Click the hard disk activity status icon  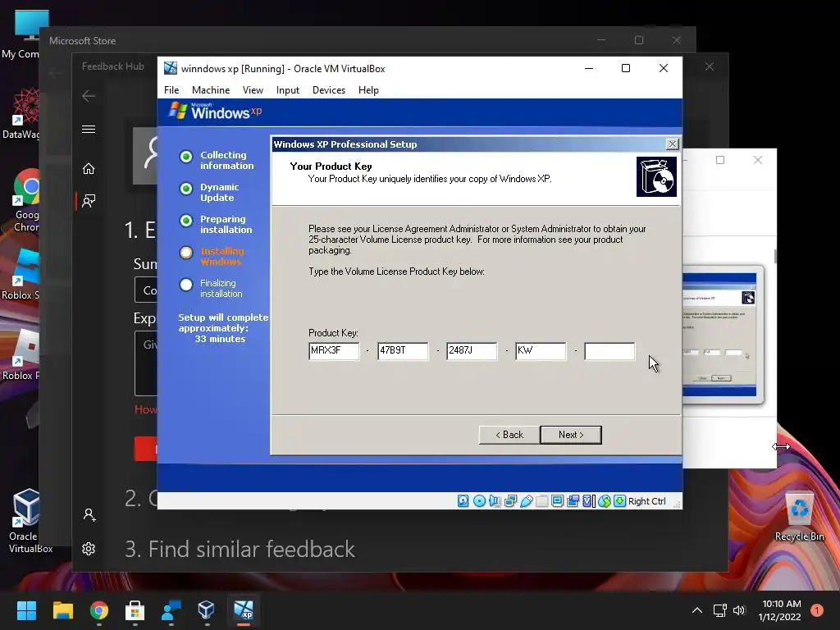[x=463, y=501]
